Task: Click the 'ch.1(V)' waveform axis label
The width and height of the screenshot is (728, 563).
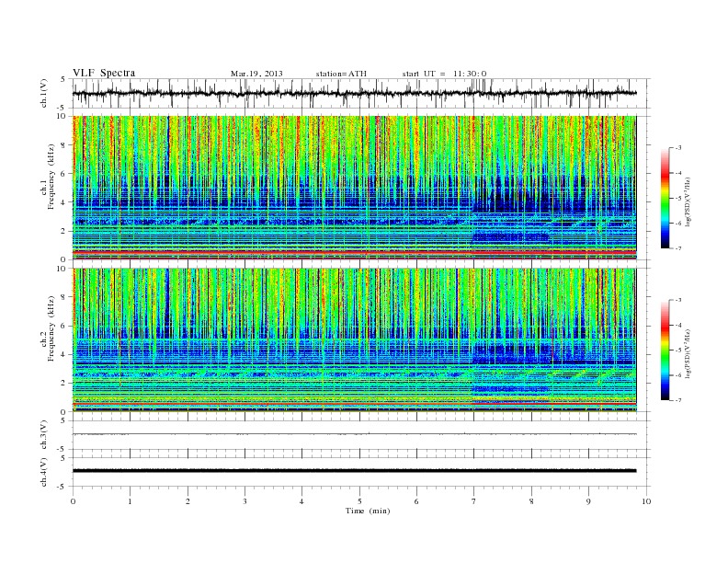Action: tap(44, 93)
